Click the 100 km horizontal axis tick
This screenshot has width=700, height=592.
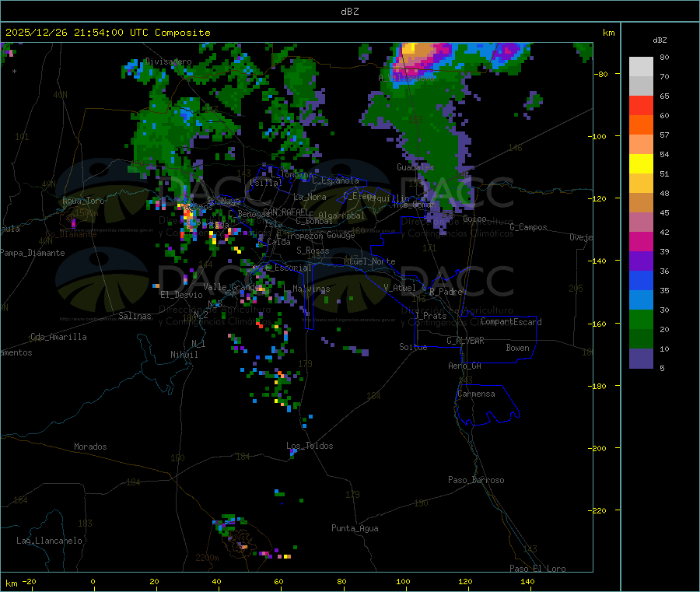403,581
